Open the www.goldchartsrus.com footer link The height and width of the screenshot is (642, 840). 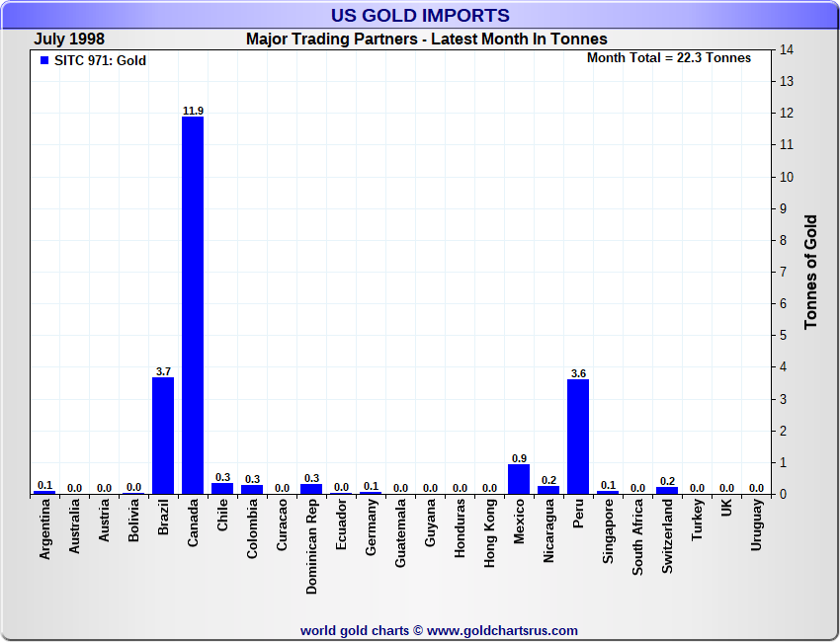[x=502, y=630]
